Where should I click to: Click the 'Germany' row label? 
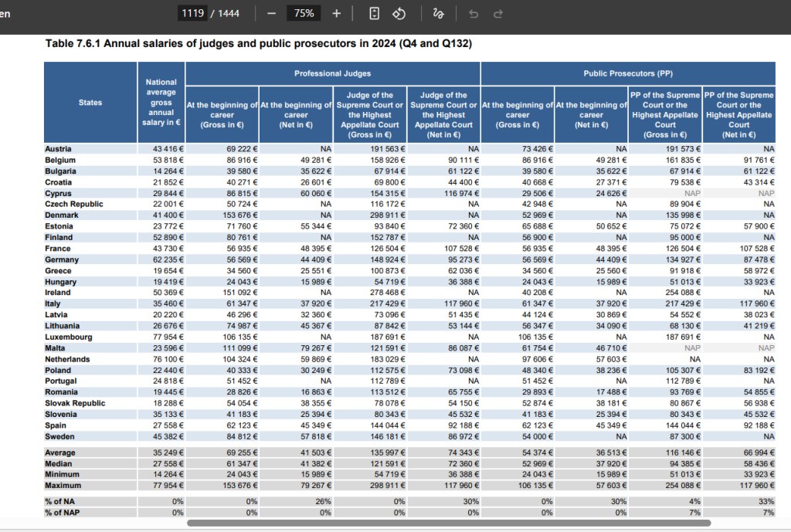coord(62,259)
